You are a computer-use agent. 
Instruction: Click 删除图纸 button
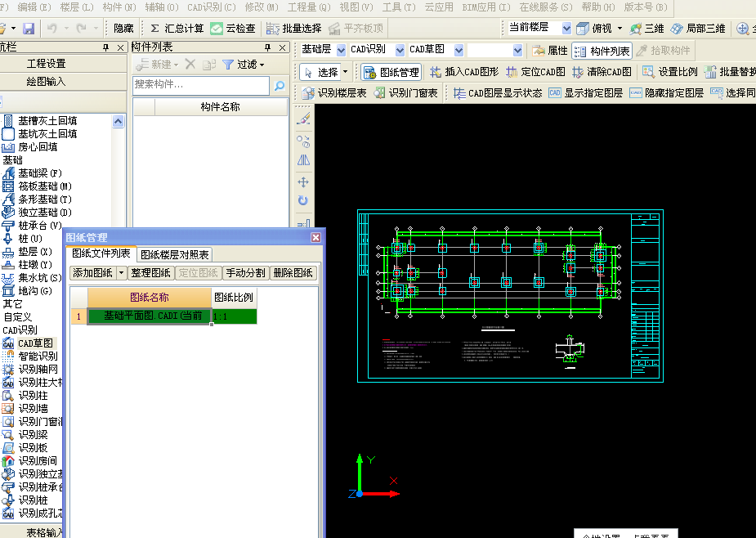coord(293,273)
